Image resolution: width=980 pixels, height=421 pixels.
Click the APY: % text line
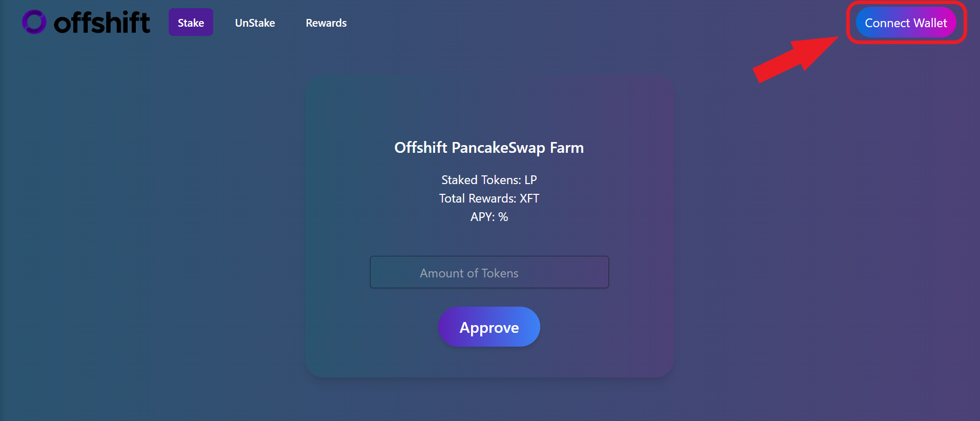[x=489, y=217]
